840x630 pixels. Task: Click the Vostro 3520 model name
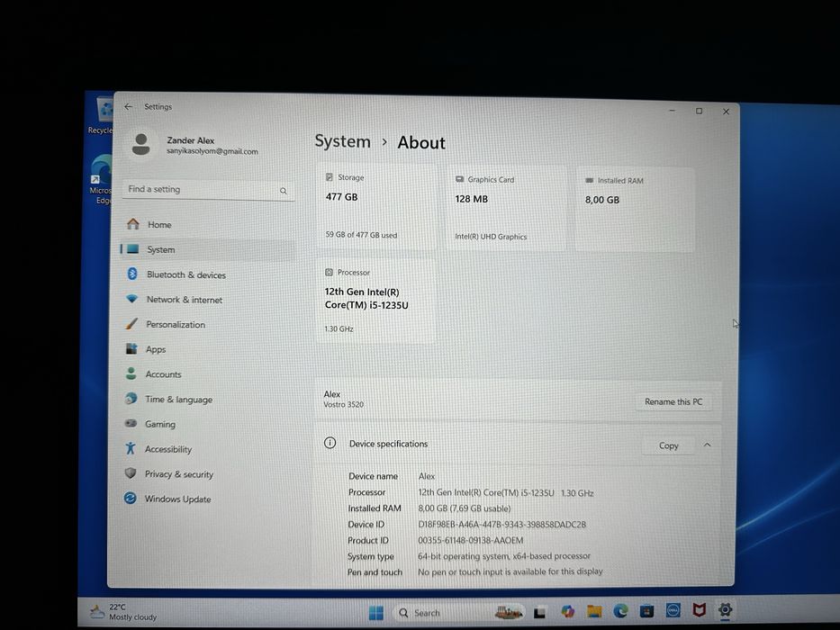(343, 404)
